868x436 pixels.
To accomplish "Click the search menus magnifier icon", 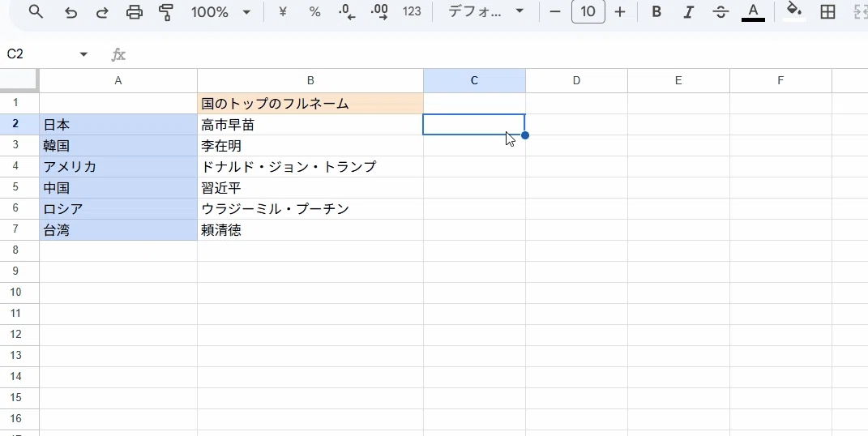I will (36, 11).
